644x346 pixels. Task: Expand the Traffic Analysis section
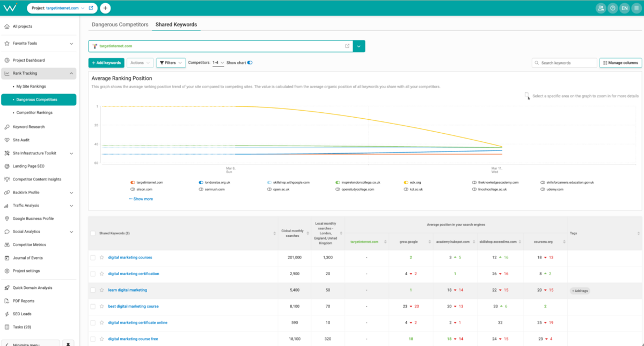click(x=71, y=205)
